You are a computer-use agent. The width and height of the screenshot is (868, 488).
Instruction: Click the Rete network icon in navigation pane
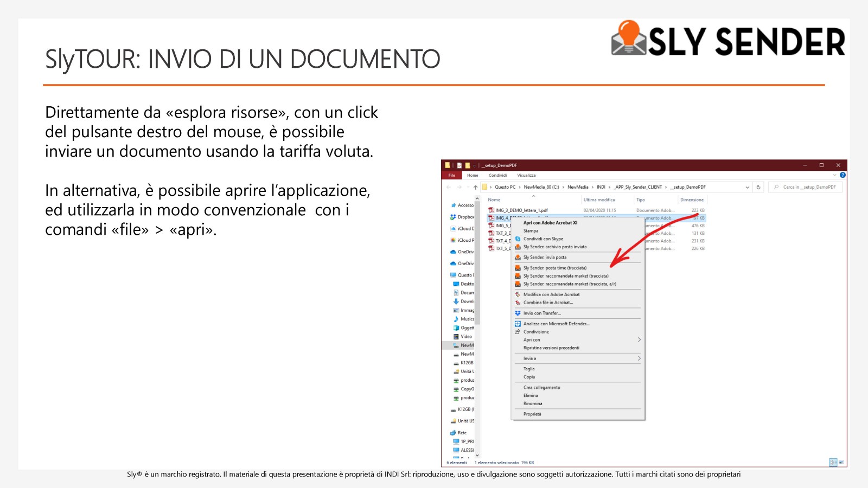[453, 433]
